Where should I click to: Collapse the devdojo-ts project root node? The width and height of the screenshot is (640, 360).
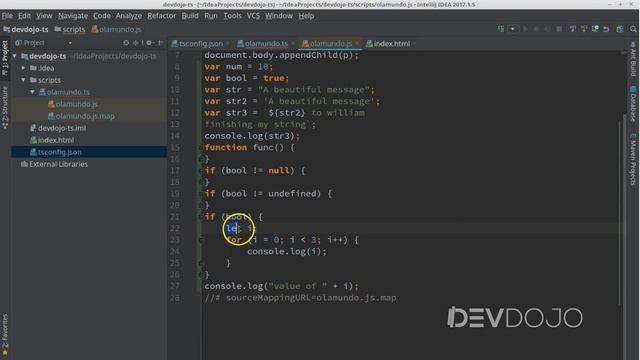[x=15, y=56]
